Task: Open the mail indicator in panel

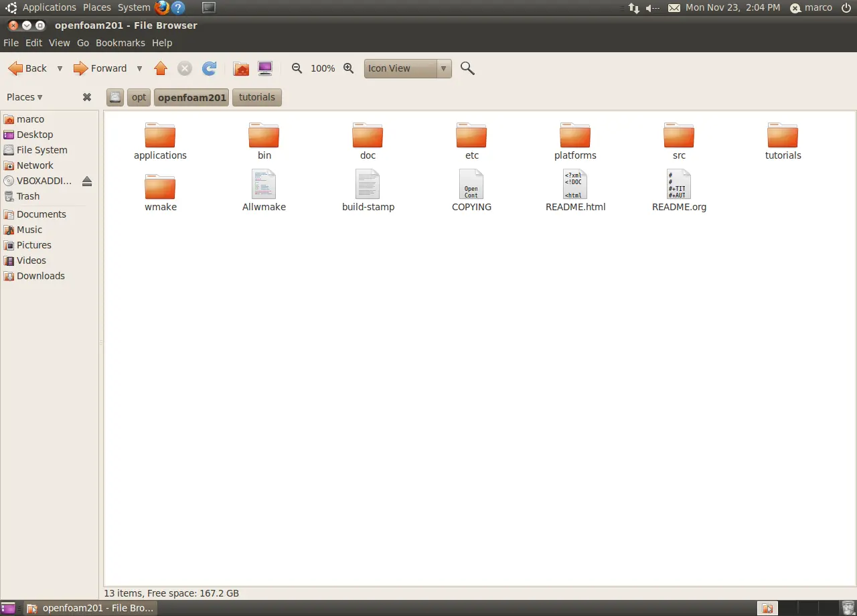Action: pyautogui.click(x=674, y=8)
